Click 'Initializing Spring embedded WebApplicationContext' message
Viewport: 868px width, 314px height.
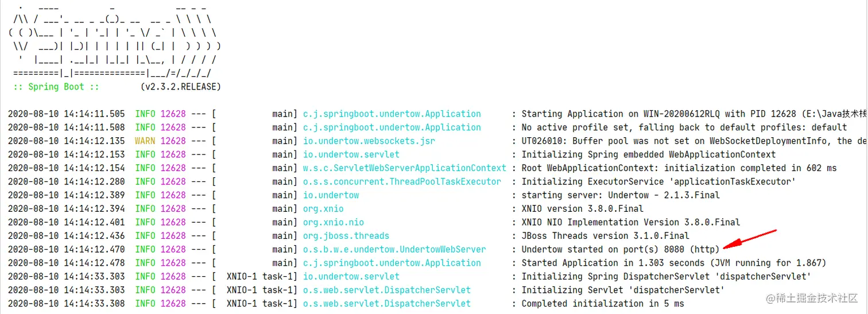point(649,154)
